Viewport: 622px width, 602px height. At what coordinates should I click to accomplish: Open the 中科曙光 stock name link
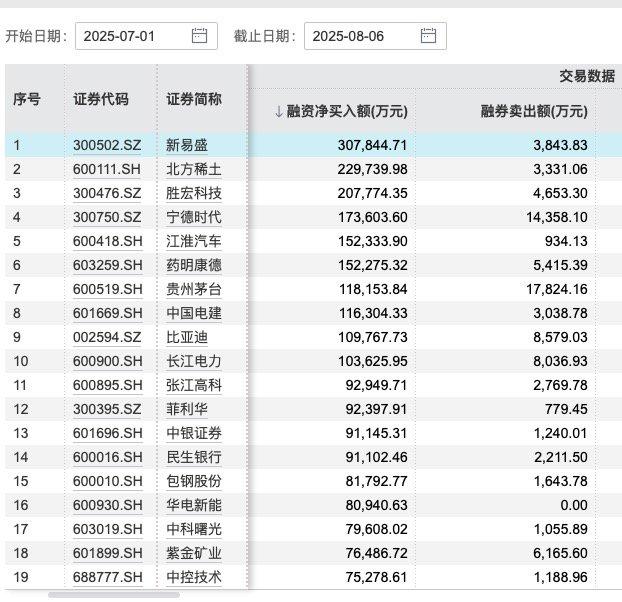(x=194, y=529)
